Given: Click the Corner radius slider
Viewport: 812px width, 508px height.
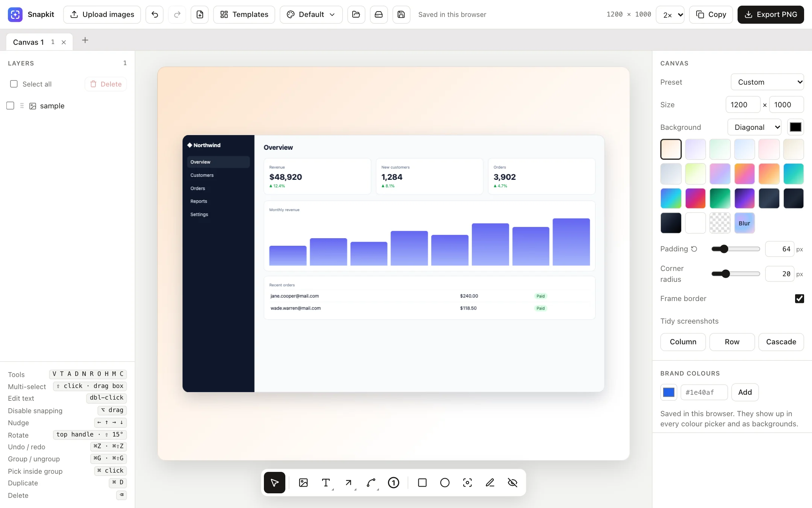Looking at the screenshot, I should [735, 274].
